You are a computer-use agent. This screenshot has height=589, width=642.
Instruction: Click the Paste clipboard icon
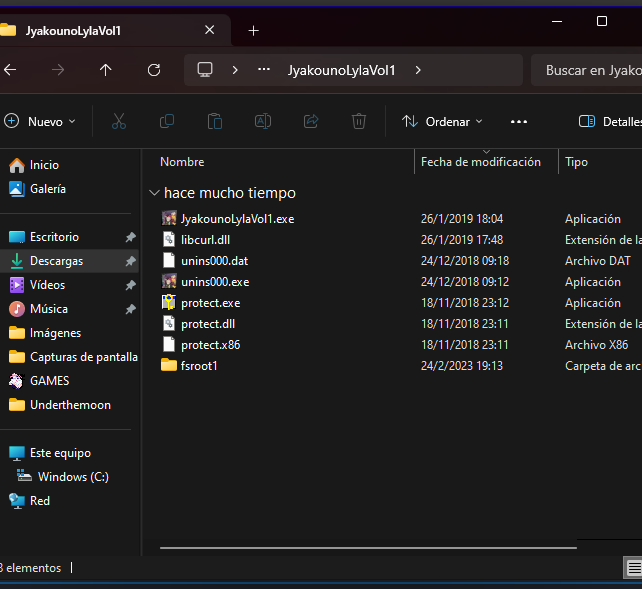tap(215, 122)
